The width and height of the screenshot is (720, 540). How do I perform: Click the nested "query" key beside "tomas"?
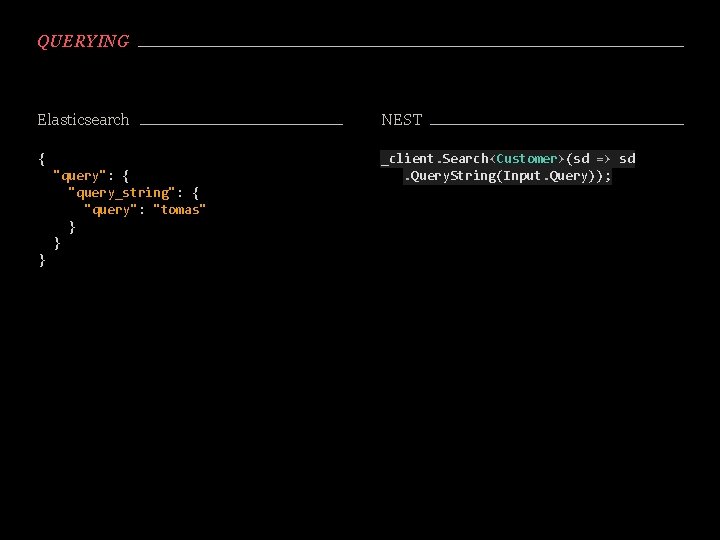pyautogui.click(x=112, y=209)
